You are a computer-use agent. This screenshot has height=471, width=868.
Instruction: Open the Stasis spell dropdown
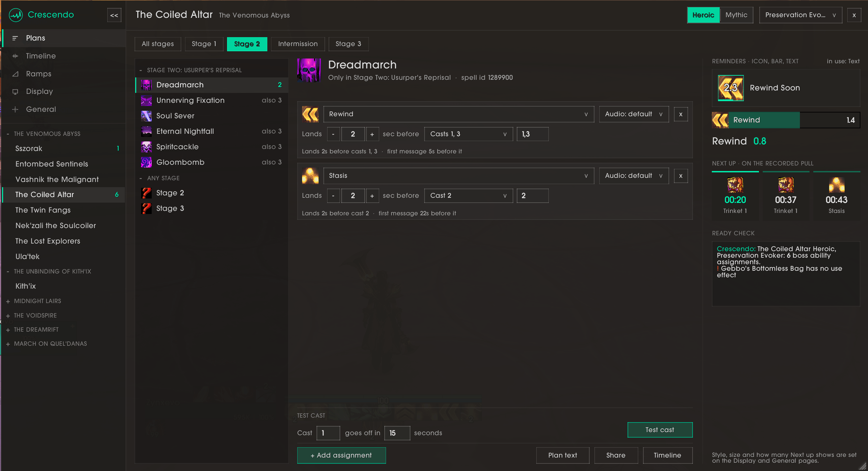point(459,176)
